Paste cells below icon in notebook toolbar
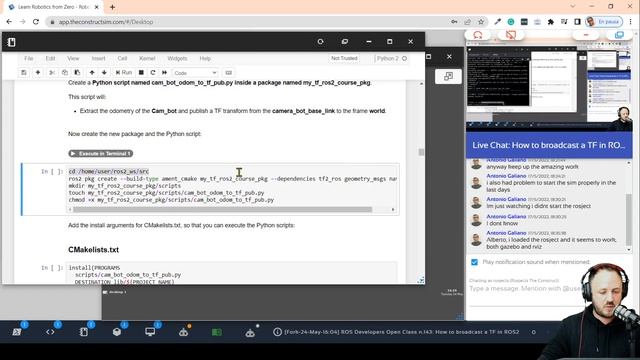 tap(77, 73)
